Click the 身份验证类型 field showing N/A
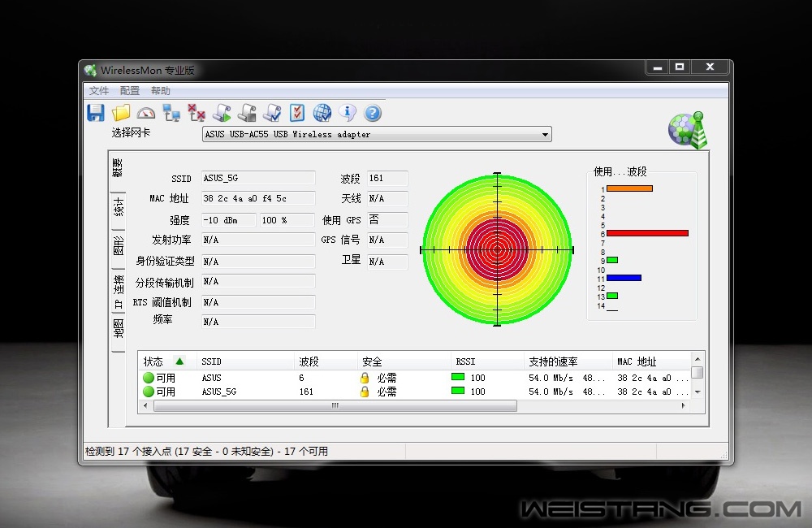 (x=258, y=262)
